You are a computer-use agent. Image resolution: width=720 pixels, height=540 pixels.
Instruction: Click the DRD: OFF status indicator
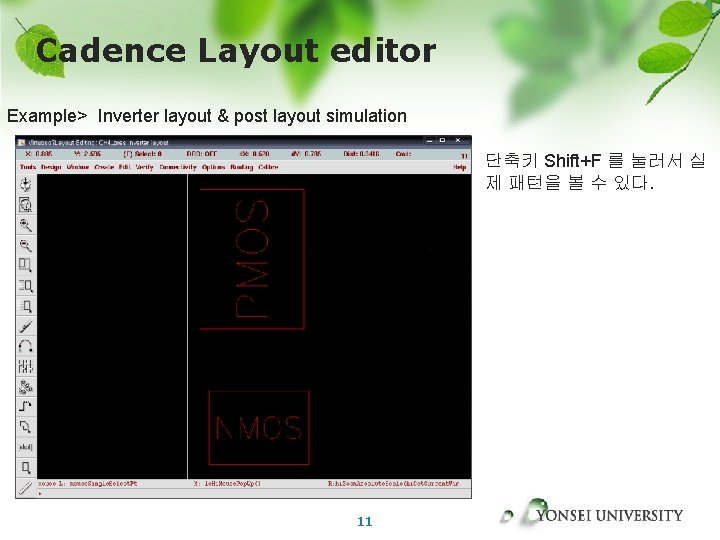click(x=202, y=154)
